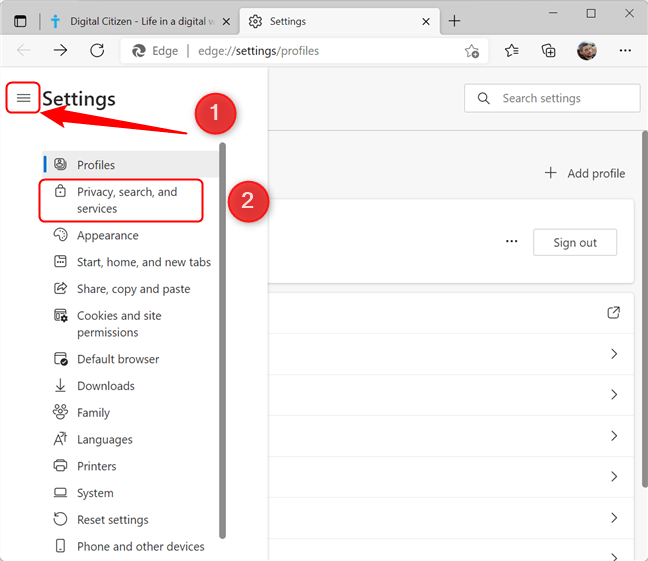Close the Settings tab

pos(426,21)
